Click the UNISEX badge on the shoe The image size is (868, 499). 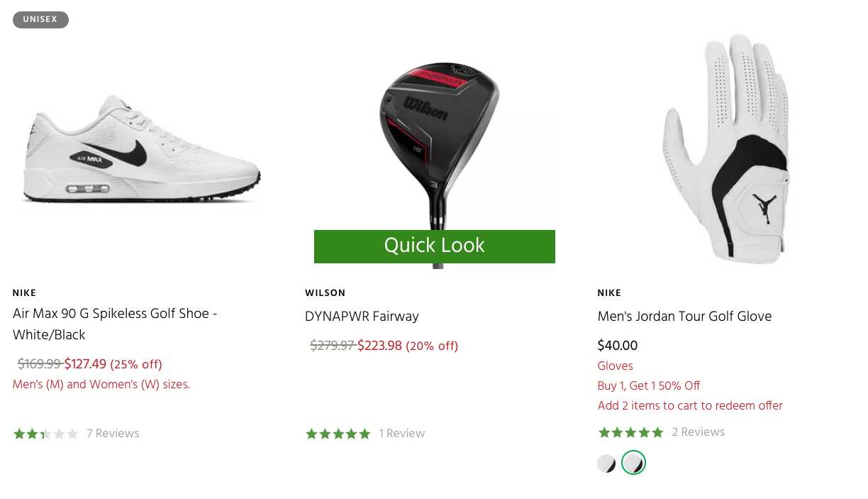coord(40,19)
